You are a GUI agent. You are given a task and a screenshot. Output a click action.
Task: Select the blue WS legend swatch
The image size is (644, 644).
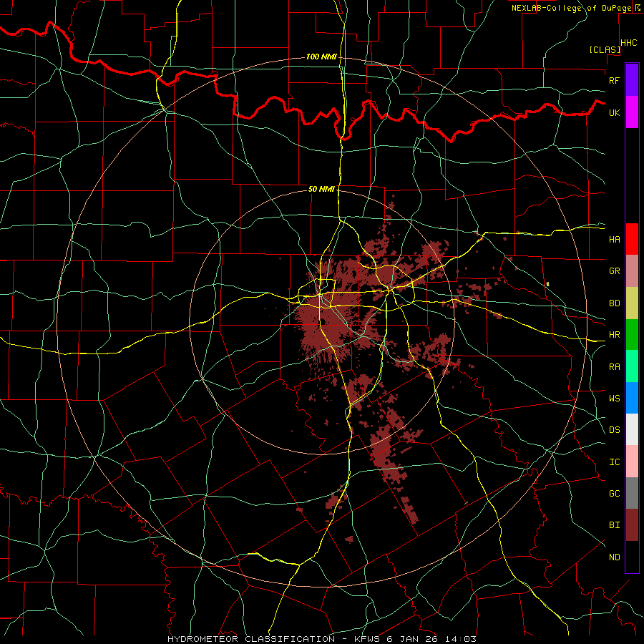click(632, 398)
